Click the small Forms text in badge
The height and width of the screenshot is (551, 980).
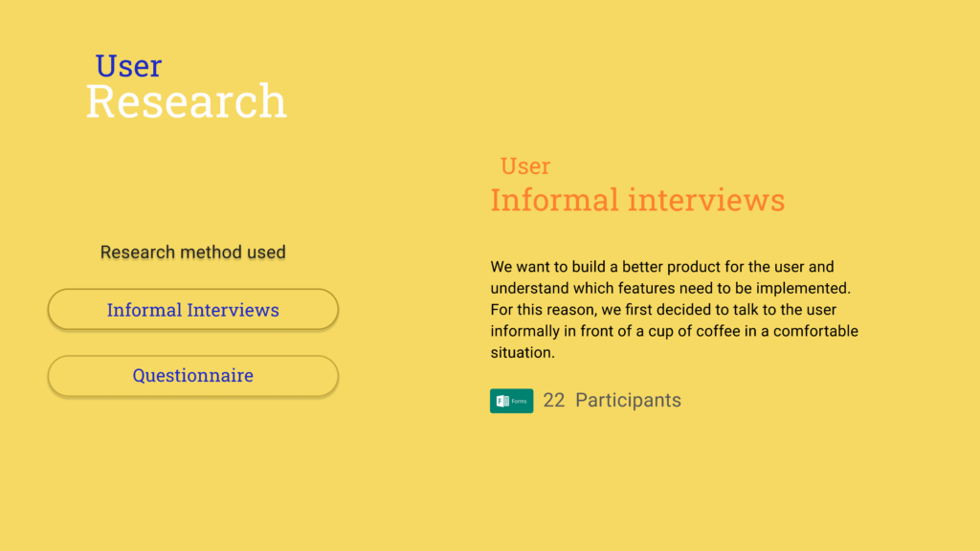pyautogui.click(x=520, y=401)
